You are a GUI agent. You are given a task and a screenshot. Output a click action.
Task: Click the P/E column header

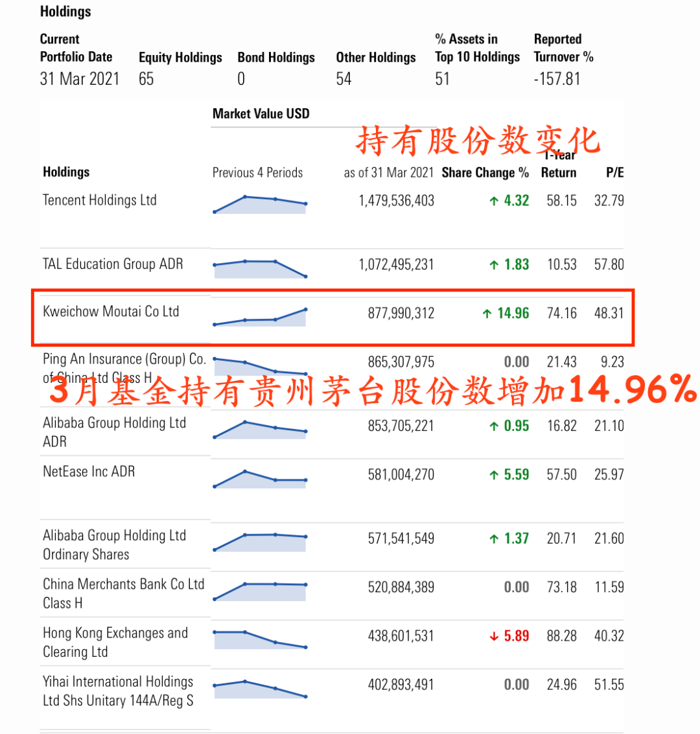tap(615, 173)
